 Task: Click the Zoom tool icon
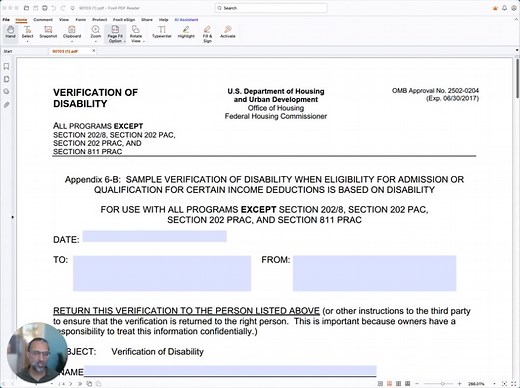click(96, 31)
